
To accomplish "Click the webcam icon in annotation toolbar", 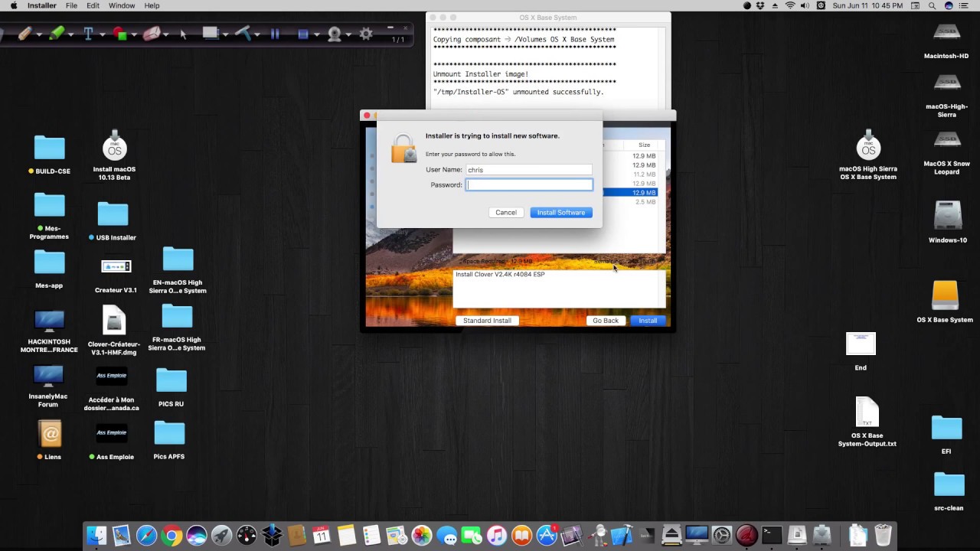I will [x=334, y=34].
